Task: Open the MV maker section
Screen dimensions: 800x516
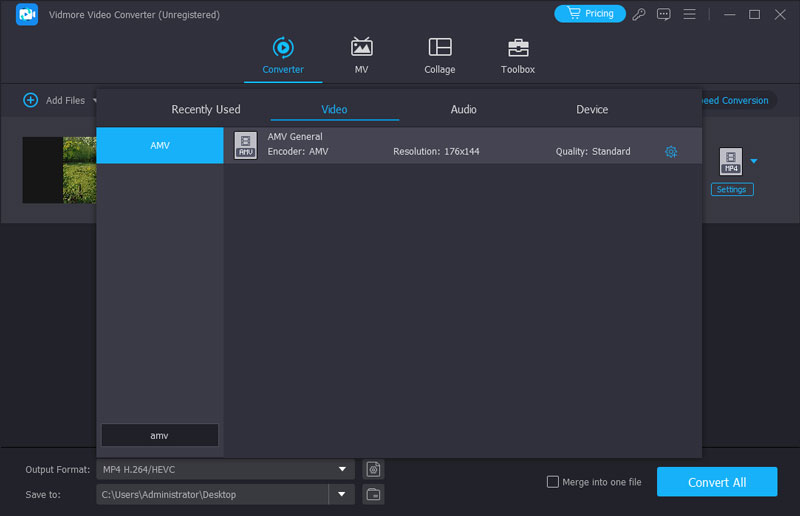Action: tap(361, 56)
